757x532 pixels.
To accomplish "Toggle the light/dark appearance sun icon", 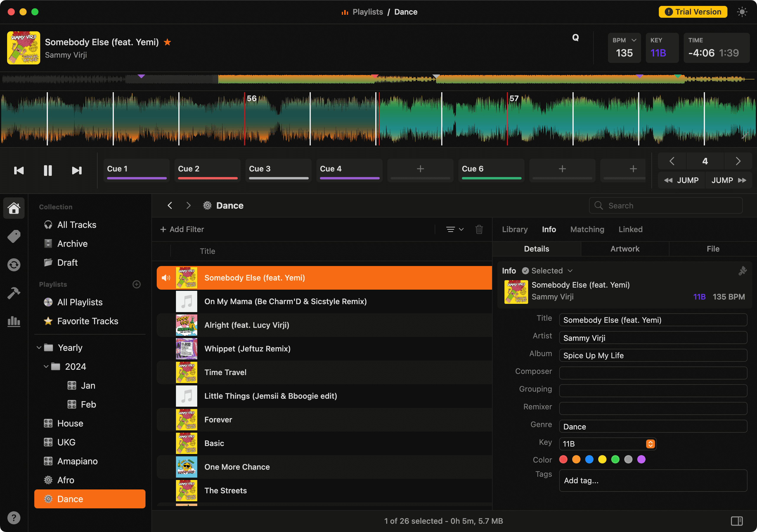I will 742,12.
